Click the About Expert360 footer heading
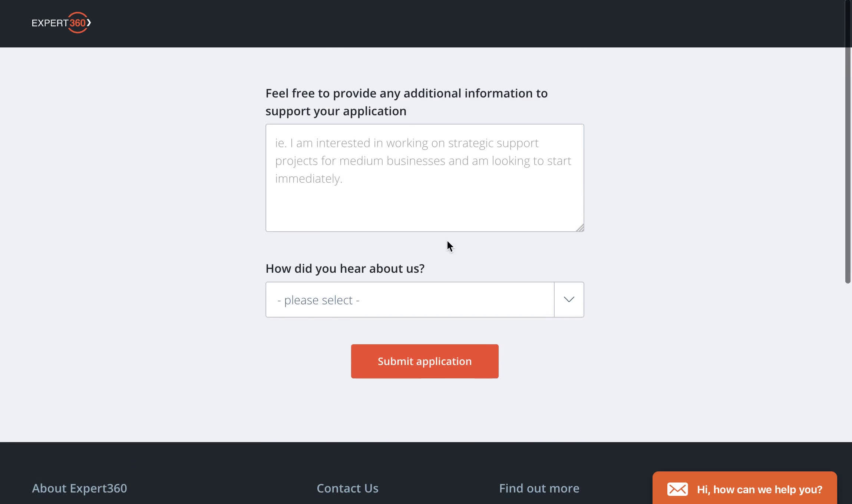The height and width of the screenshot is (504, 852). (79, 488)
